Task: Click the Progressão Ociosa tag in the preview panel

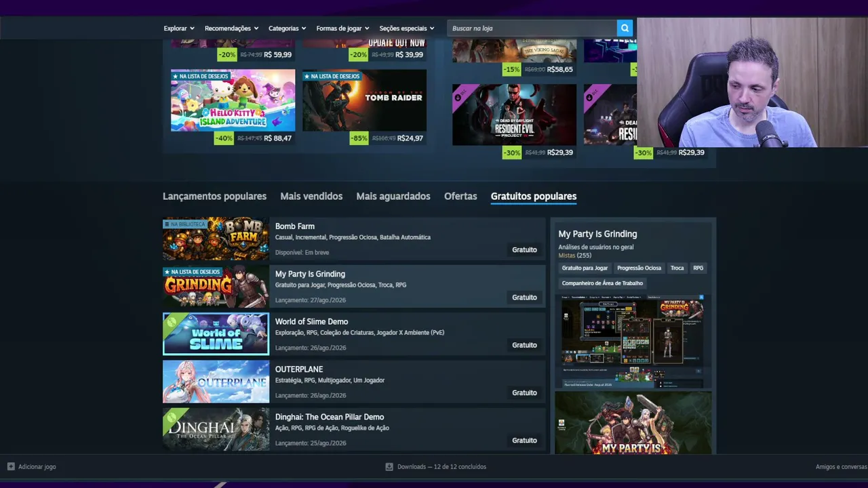Action: click(x=639, y=268)
